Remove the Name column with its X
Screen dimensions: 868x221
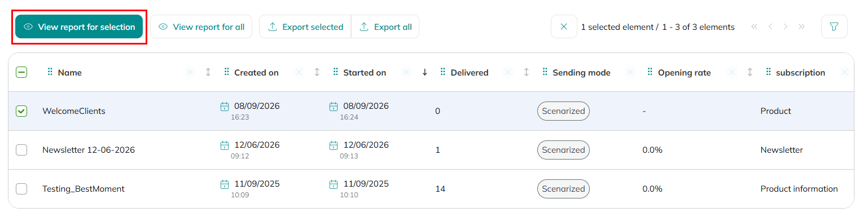tap(190, 72)
